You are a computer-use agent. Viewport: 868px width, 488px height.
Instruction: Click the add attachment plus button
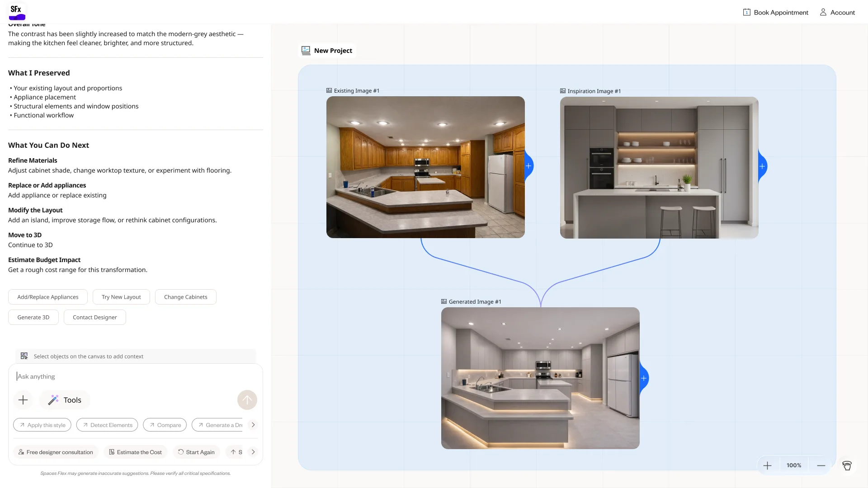point(23,400)
